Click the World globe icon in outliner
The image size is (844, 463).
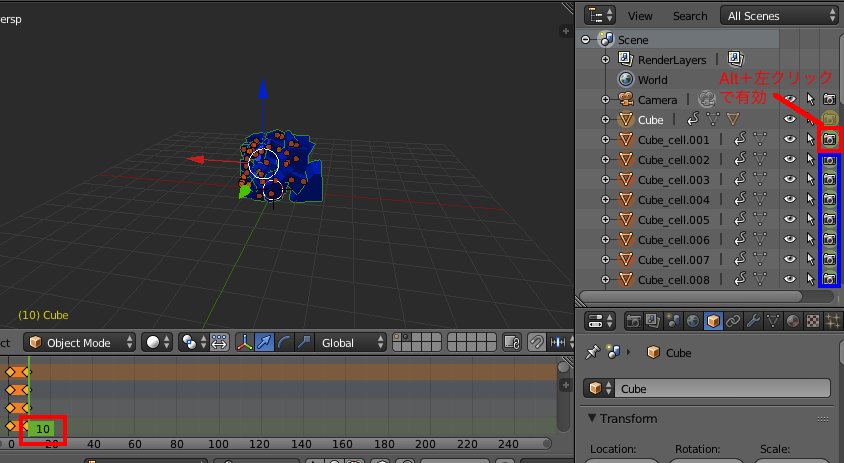(625, 79)
